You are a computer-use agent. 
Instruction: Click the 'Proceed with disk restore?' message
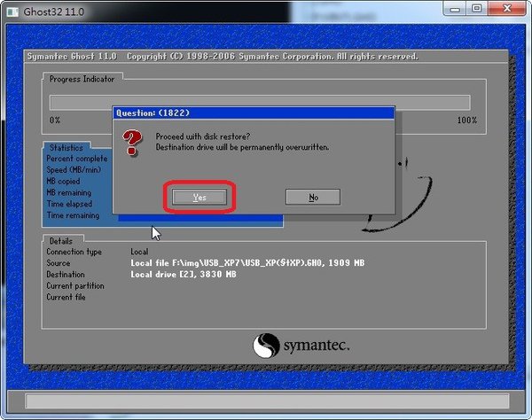pyautogui.click(x=202, y=136)
